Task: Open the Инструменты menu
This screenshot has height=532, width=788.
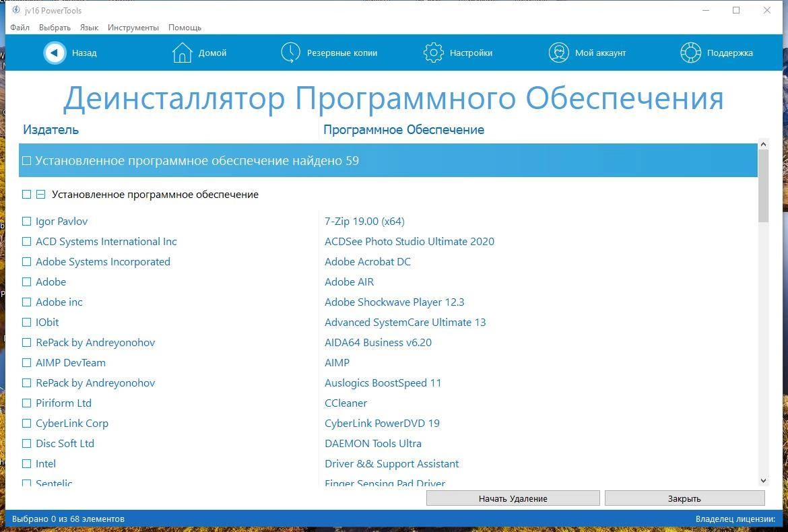Action: pos(133,27)
